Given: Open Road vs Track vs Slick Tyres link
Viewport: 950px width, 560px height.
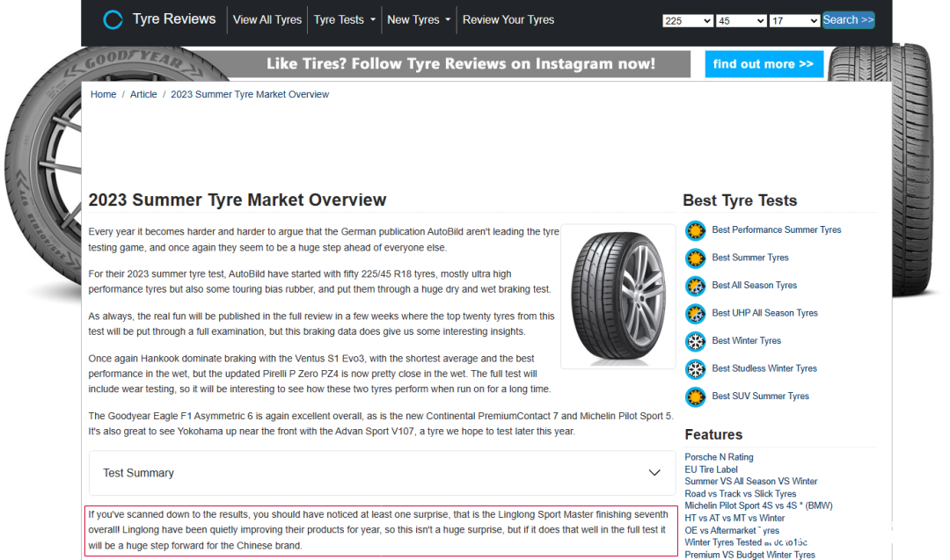Looking at the screenshot, I should click(x=741, y=493).
